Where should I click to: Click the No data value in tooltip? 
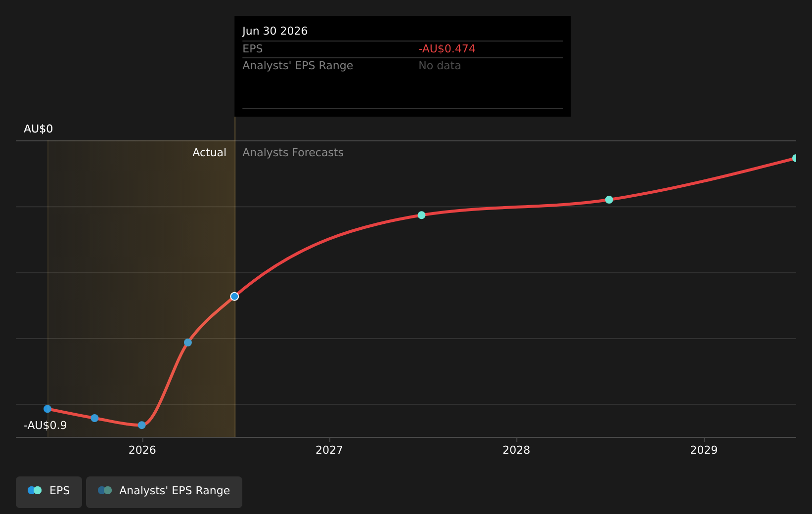click(x=440, y=66)
